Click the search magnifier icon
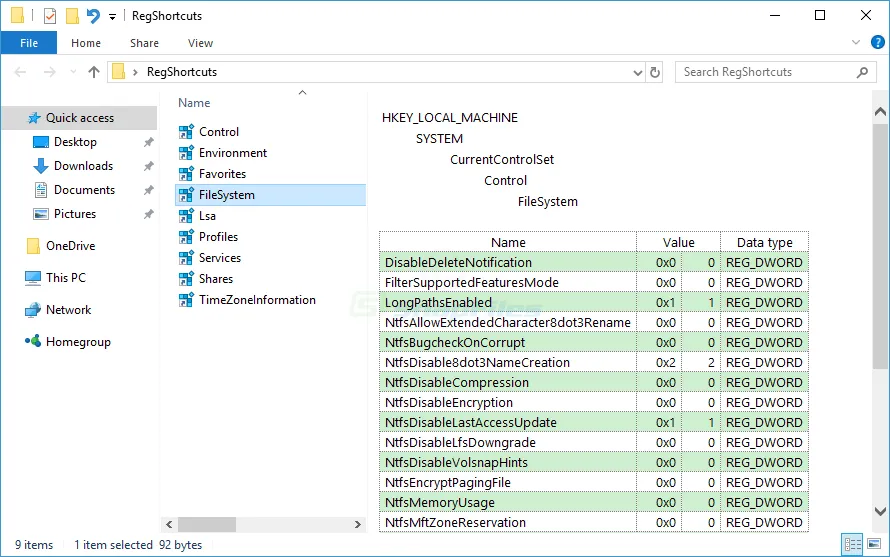 coord(862,72)
